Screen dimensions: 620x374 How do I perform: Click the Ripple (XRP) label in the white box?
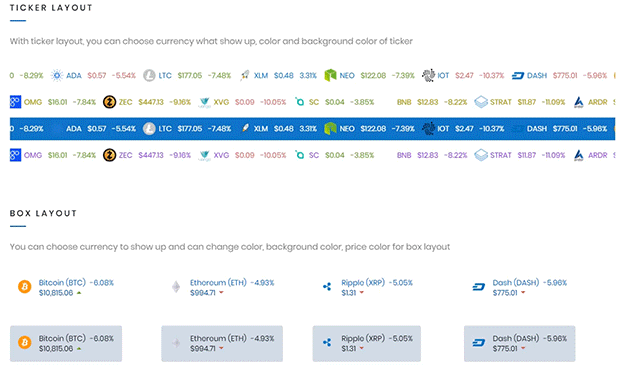pos(363,283)
